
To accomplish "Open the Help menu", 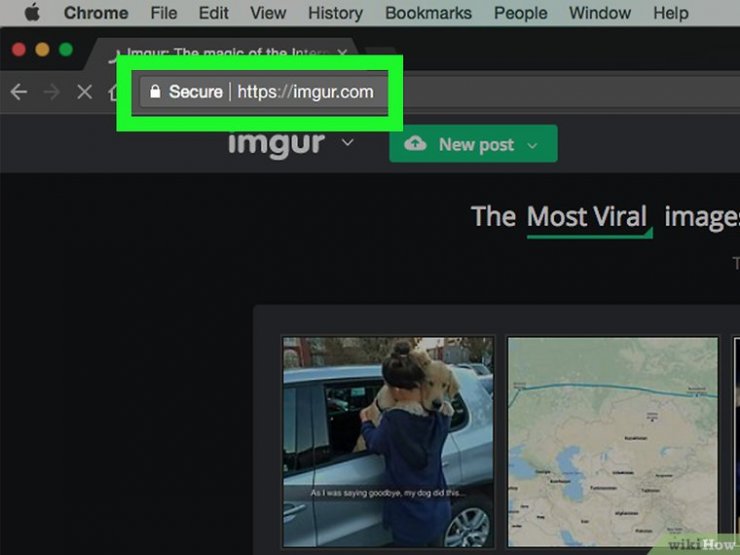I will click(x=670, y=13).
